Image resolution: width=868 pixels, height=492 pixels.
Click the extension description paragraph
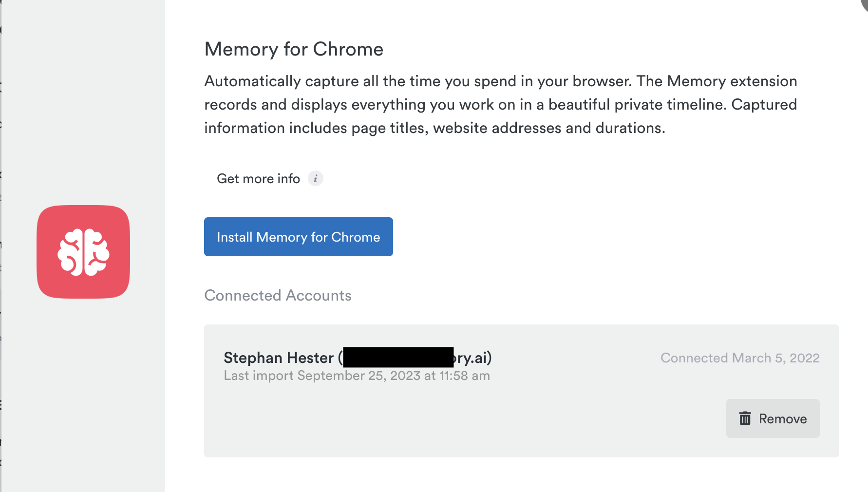tap(500, 104)
